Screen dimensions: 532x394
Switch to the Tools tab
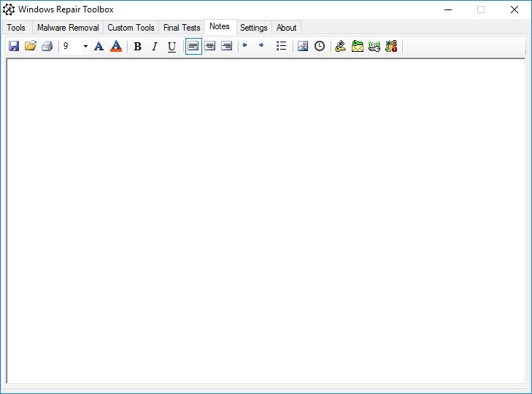click(x=16, y=28)
